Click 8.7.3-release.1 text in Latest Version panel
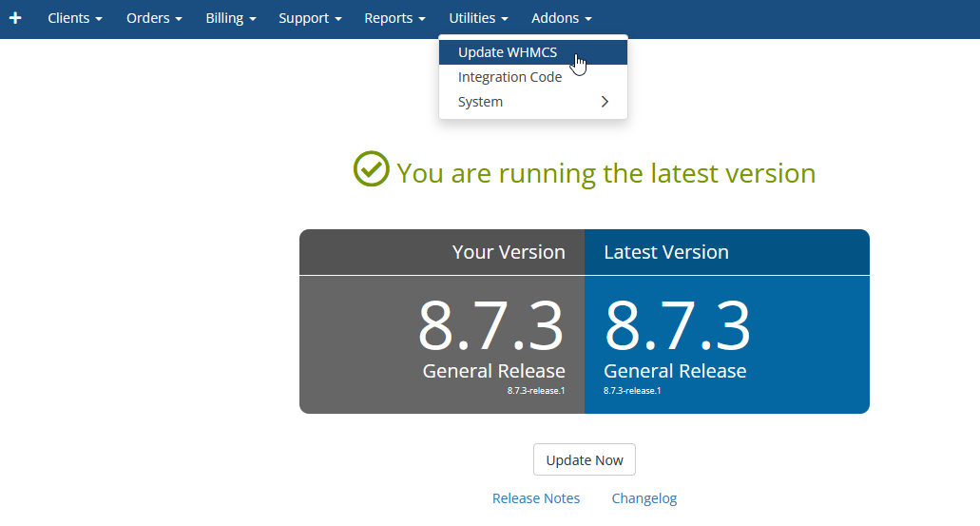The height and width of the screenshot is (526, 980). [632, 390]
